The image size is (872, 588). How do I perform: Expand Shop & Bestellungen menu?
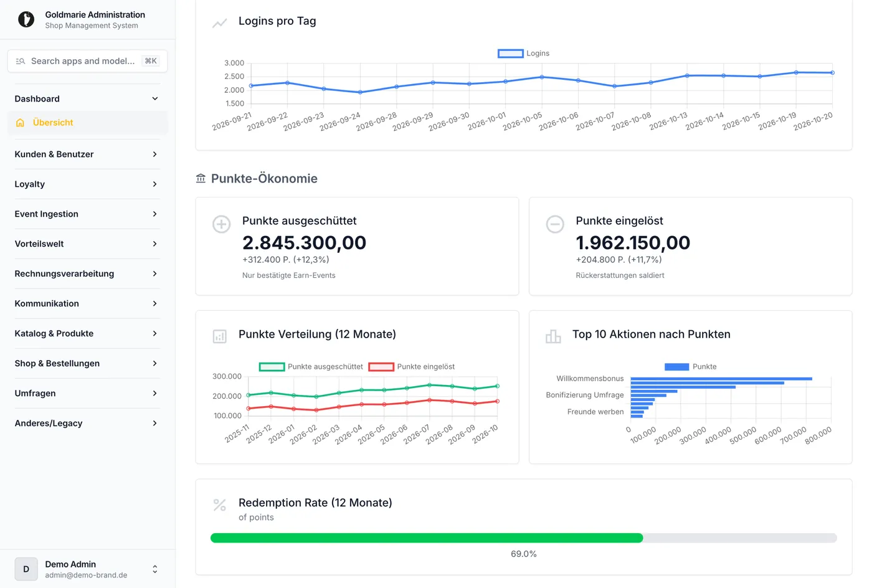tap(87, 363)
